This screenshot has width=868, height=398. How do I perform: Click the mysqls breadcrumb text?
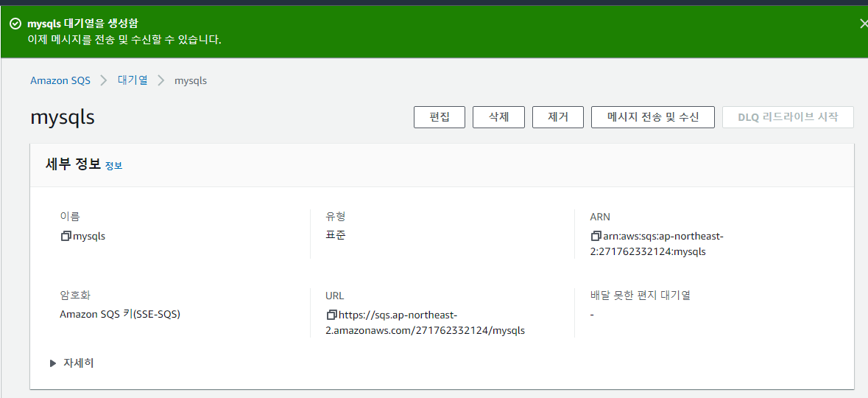(191, 80)
